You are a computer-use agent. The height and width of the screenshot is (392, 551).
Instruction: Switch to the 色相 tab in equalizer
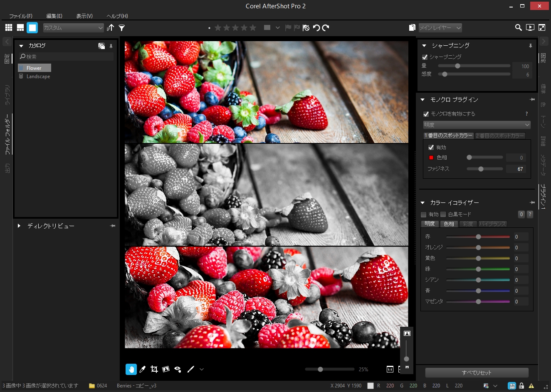(x=449, y=224)
